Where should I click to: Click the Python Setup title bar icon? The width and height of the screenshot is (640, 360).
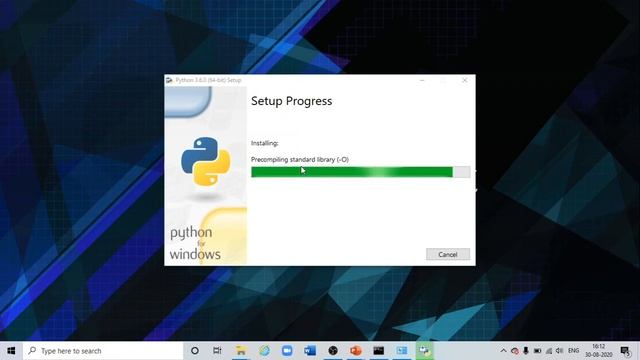pos(169,80)
